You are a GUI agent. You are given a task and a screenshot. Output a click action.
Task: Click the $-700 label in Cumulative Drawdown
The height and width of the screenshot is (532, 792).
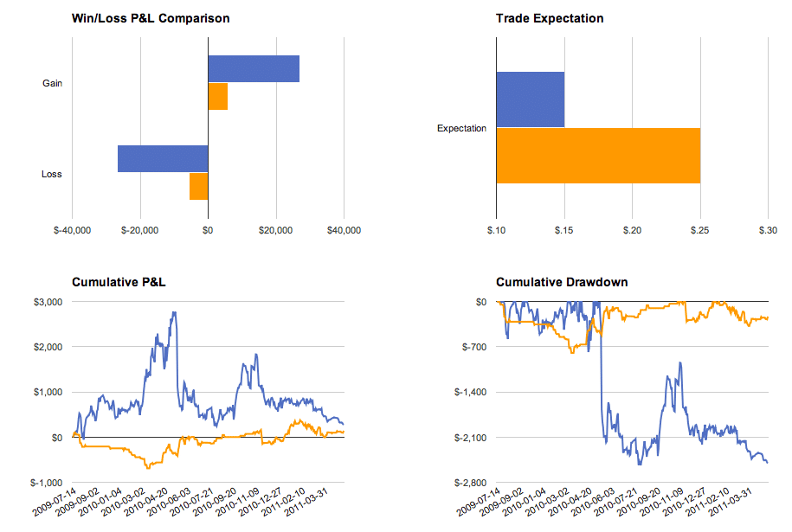pos(474,347)
